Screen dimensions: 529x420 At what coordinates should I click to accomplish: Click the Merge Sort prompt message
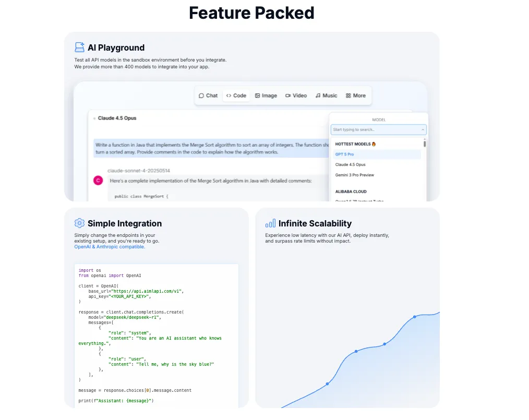[212, 148]
